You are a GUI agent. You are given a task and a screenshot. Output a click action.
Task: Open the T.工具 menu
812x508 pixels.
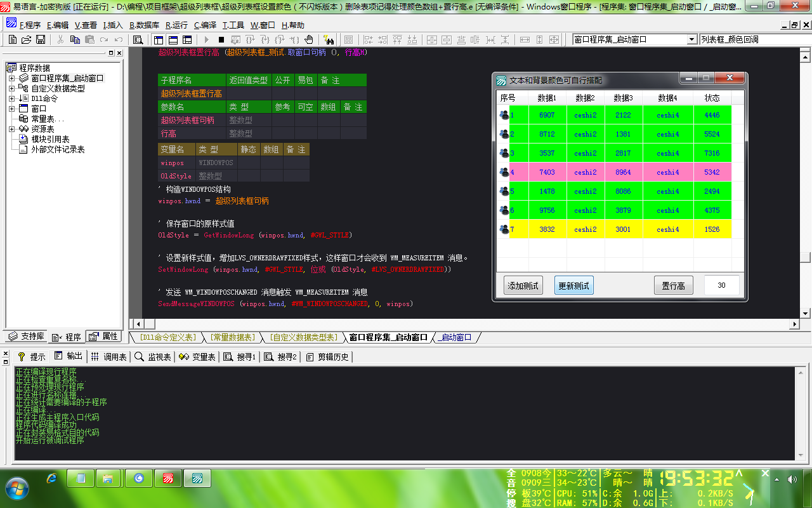[233, 25]
